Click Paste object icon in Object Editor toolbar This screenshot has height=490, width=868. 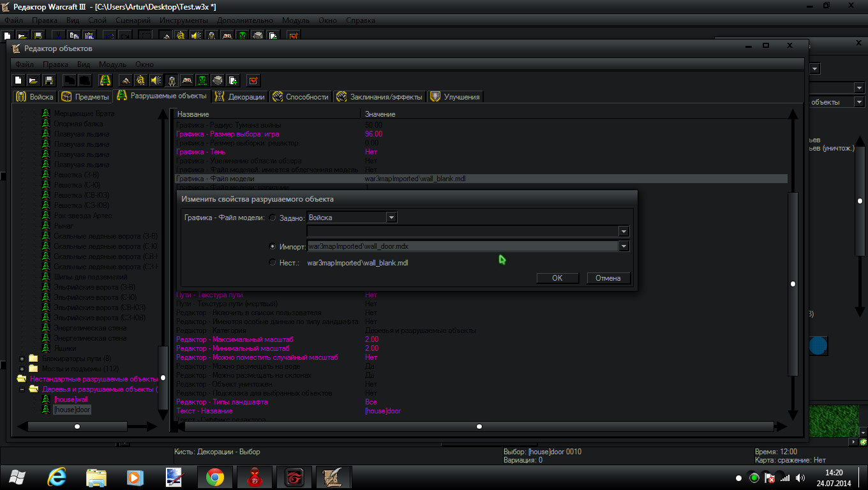84,80
